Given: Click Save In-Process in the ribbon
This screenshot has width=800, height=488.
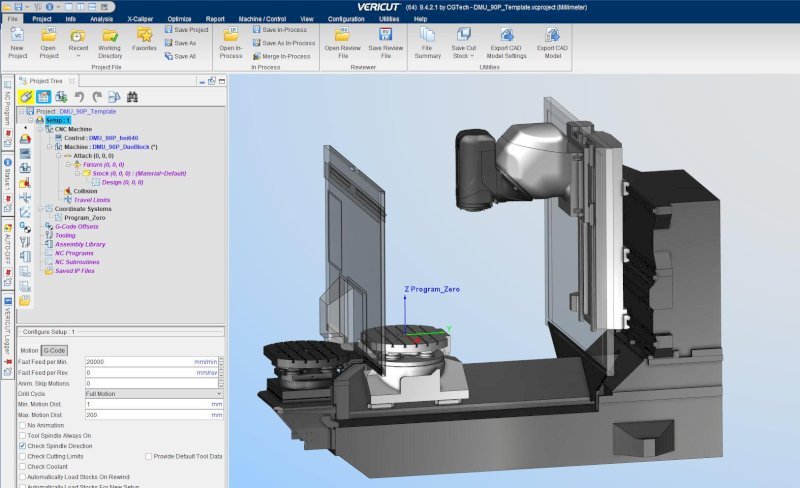Looking at the screenshot, I should pyautogui.click(x=280, y=30).
